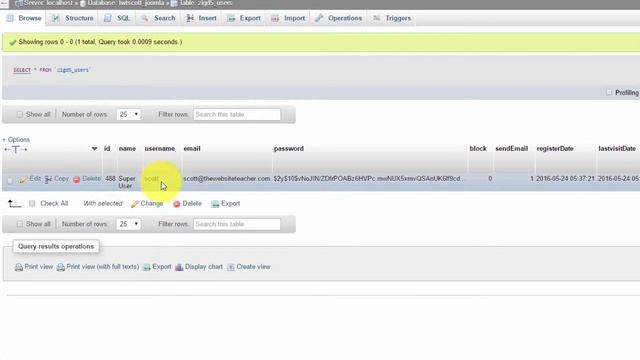
Task: Focus the upper Filter rows search field
Action: [x=237, y=115]
